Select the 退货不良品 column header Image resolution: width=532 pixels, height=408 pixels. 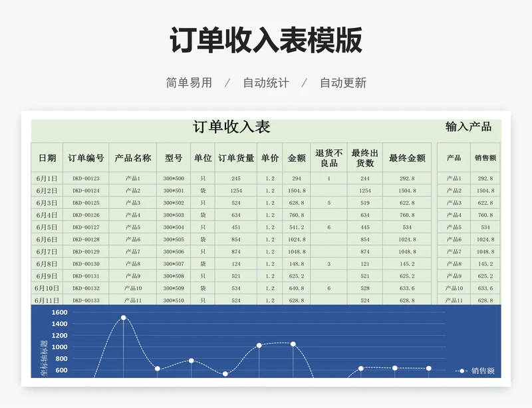point(329,158)
